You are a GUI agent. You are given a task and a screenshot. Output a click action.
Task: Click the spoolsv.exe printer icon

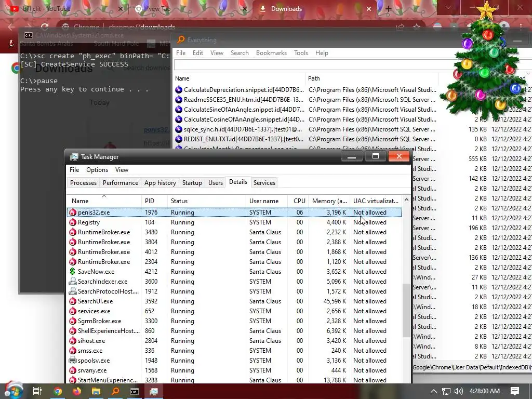point(73,361)
